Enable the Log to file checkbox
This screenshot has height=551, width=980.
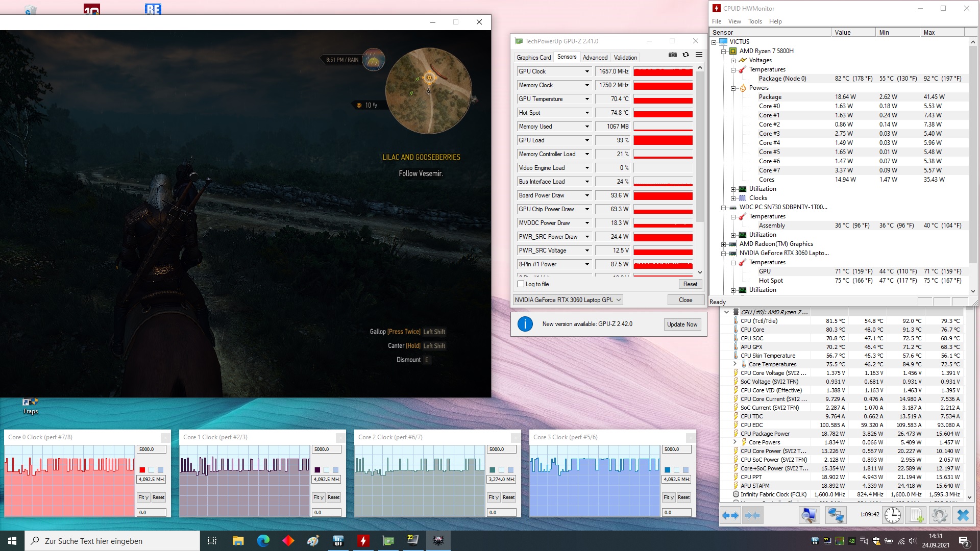521,284
